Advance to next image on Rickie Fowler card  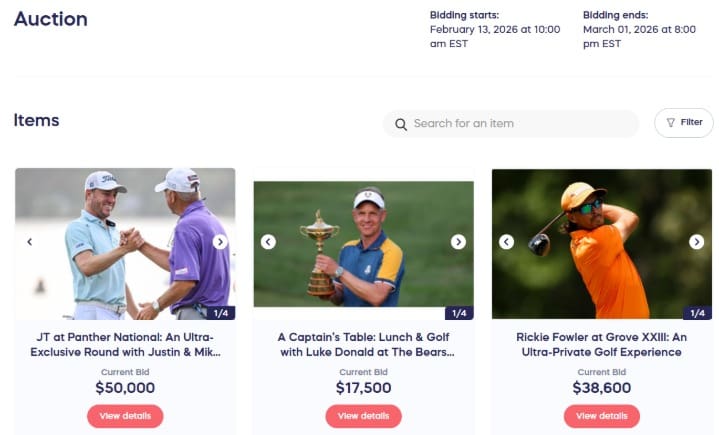(x=696, y=242)
